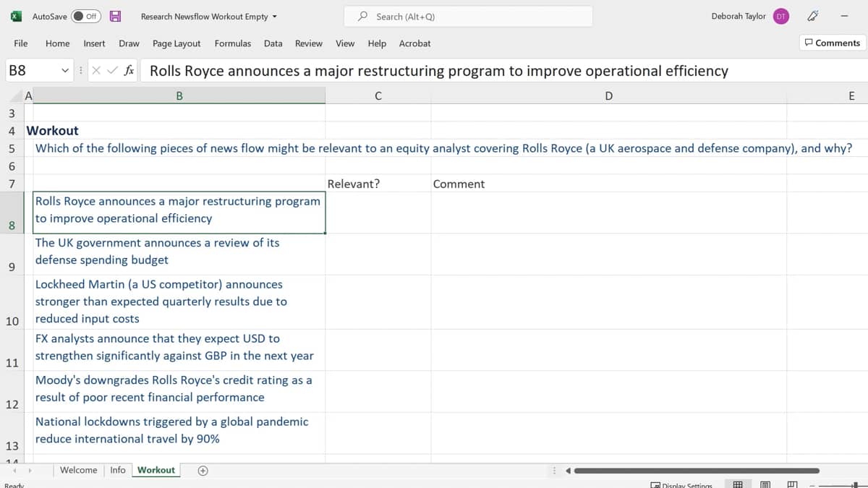868x488 pixels.
Task: Add a new sheet with plus icon
Action: pos(203,471)
